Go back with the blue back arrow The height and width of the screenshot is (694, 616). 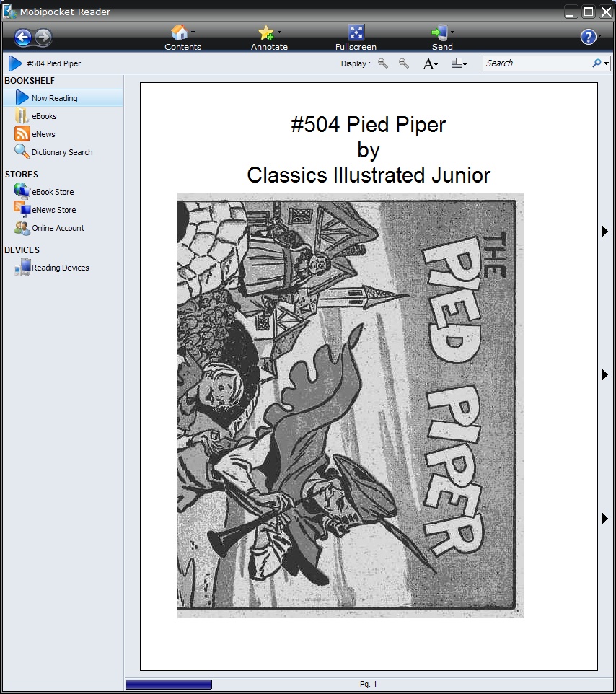tap(22, 38)
